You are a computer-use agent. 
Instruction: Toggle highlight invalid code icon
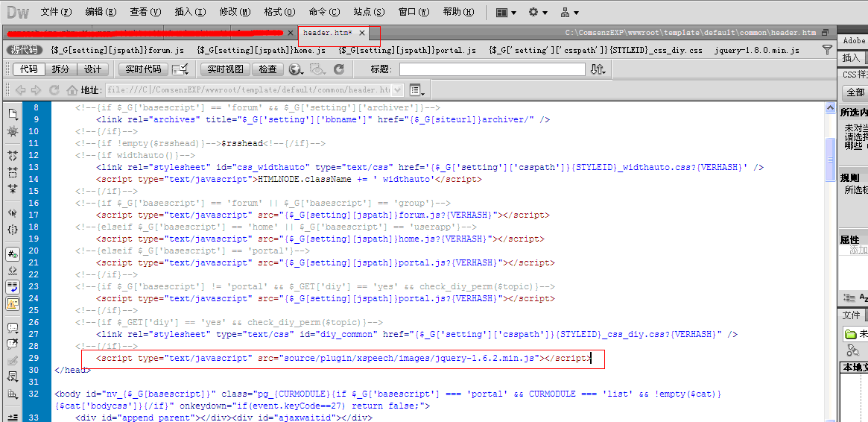click(12, 270)
